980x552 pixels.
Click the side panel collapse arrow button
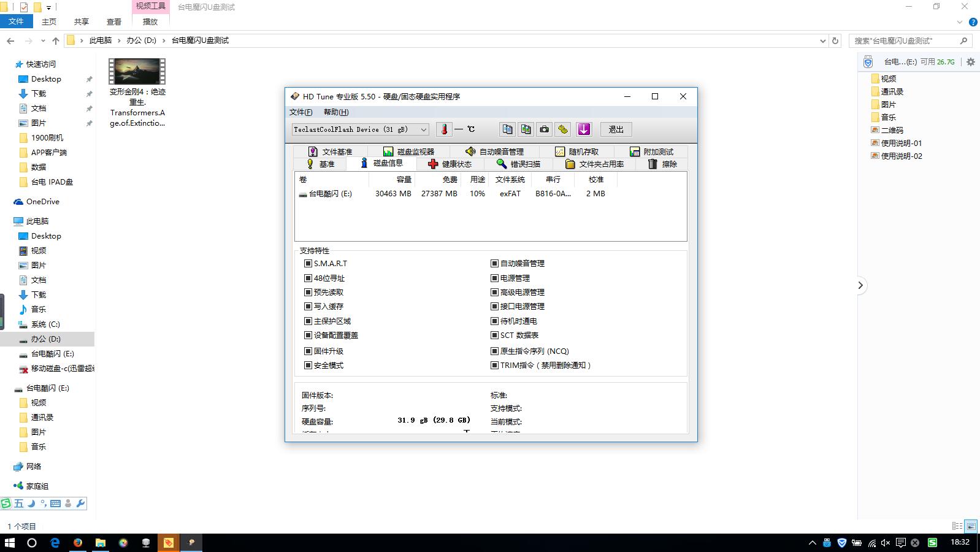coord(860,285)
